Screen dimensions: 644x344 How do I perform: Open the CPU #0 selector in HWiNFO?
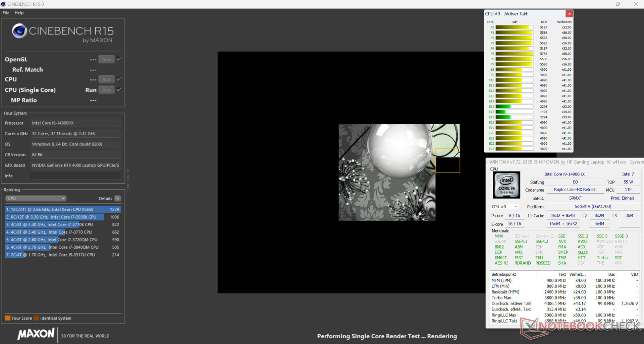click(x=504, y=207)
